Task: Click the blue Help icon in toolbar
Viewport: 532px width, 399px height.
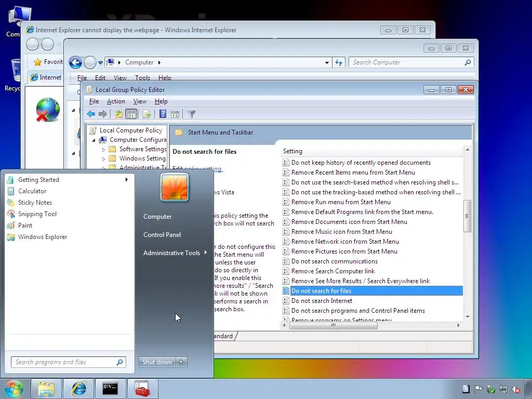Action: [163, 114]
